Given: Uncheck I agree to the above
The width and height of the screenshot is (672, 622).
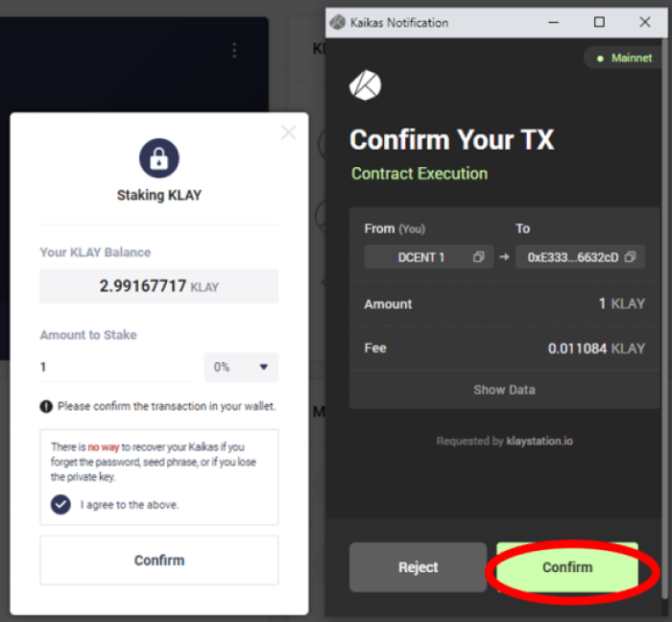Looking at the screenshot, I should click(60, 505).
